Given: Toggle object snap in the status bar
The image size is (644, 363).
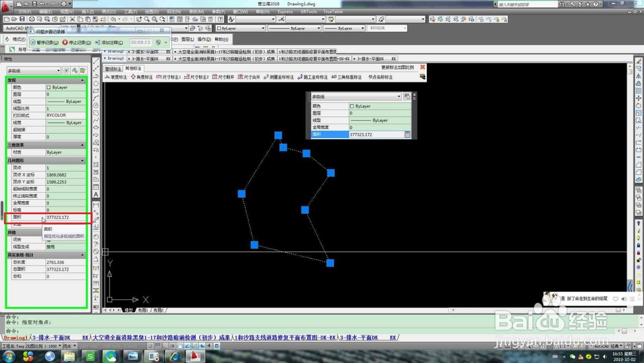Looking at the screenshot, I should [180, 346].
